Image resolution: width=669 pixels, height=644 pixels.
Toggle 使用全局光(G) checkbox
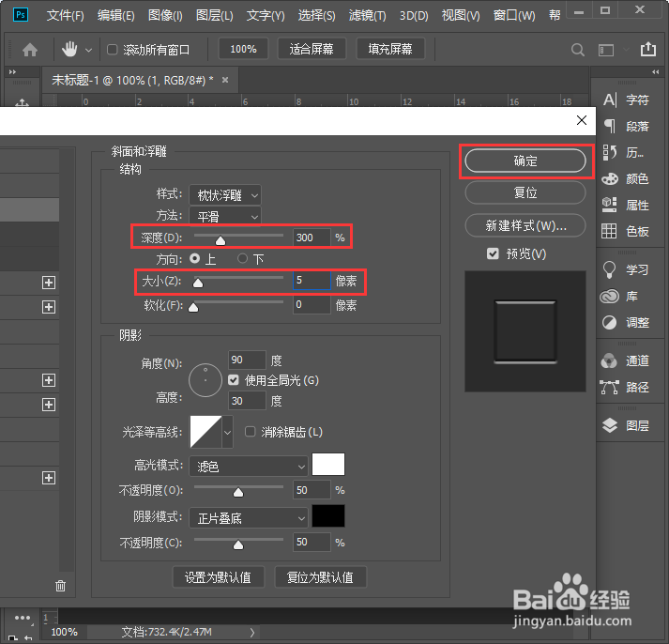[x=234, y=380]
